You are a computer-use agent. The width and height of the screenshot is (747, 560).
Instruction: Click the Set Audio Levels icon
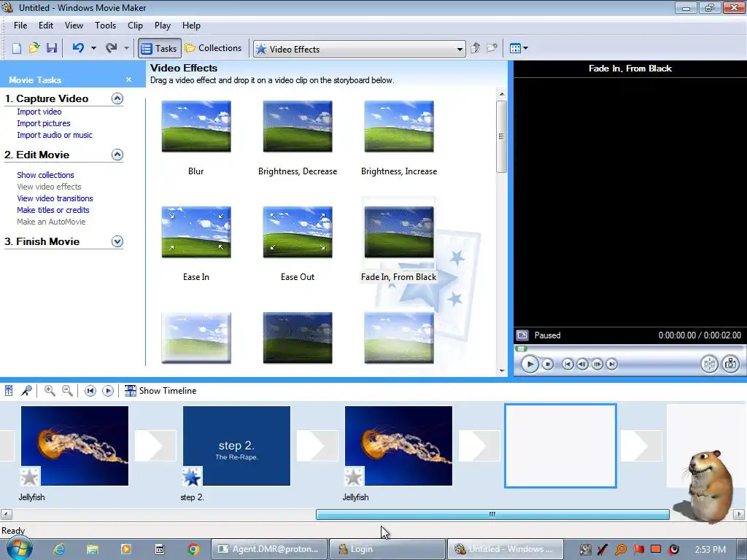[x=9, y=391]
